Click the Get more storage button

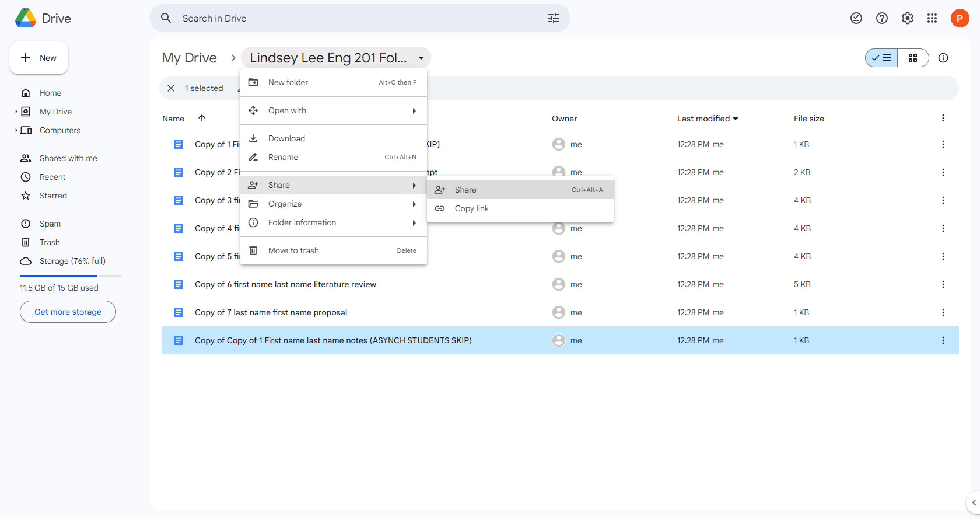pos(68,312)
